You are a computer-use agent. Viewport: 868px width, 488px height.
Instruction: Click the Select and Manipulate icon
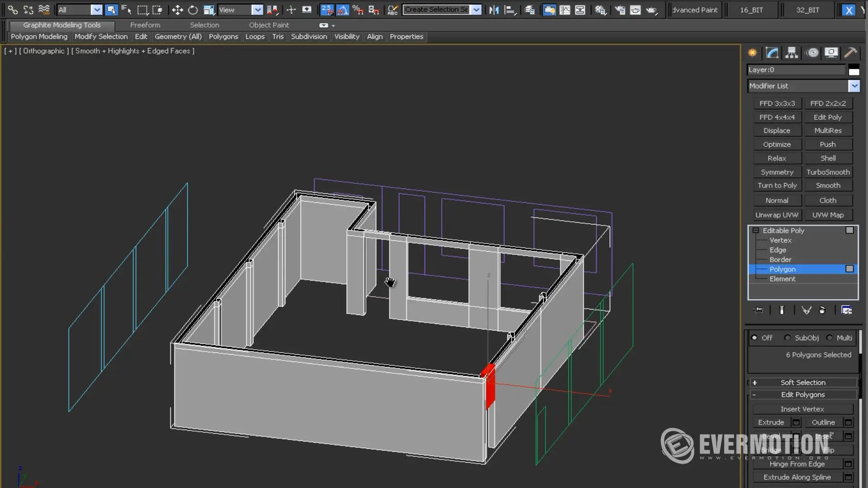(291, 9)
